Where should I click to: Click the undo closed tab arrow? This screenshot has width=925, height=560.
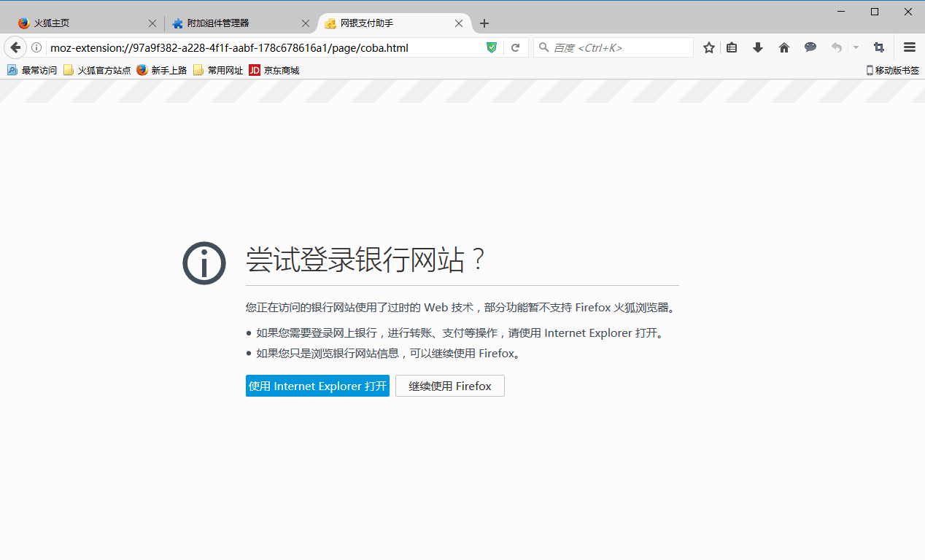click(837, 47)
